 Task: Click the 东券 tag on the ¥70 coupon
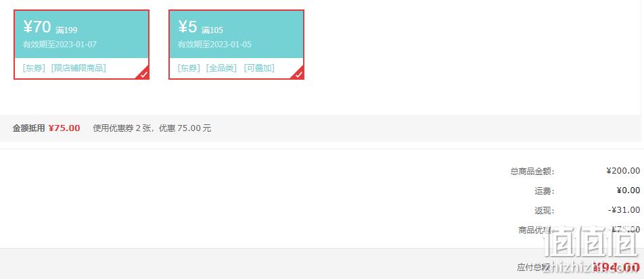[34, 68]
